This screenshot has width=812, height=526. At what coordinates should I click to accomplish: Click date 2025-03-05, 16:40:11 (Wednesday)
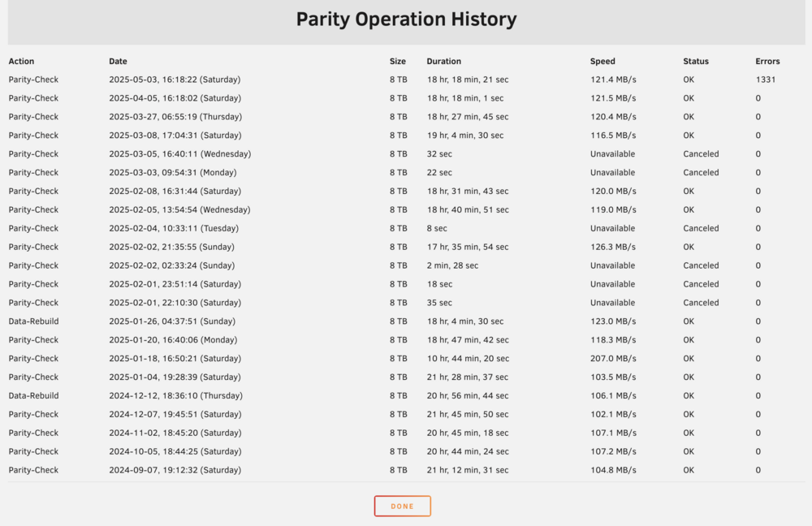point(179,154)
